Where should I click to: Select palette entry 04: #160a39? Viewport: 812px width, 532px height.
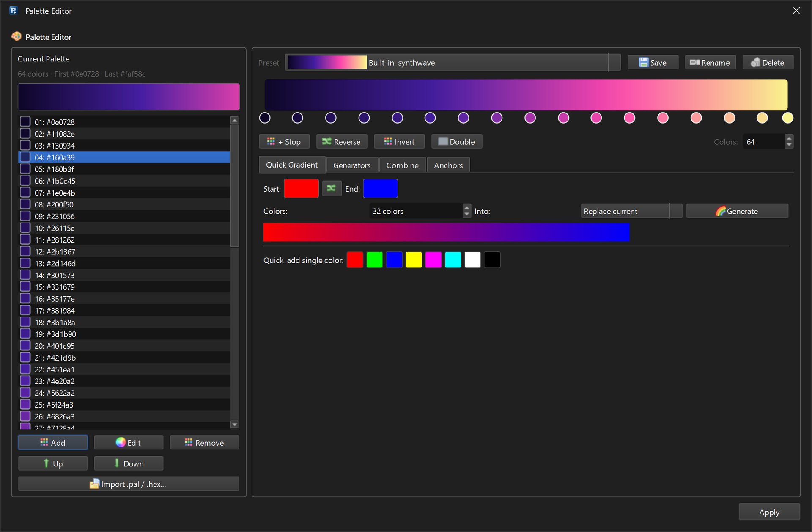(x=124, y=157)
